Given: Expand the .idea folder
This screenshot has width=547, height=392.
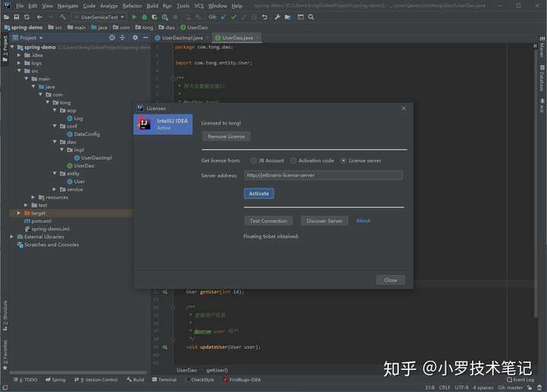Looking at the screenshot, I should pos(19,55).
